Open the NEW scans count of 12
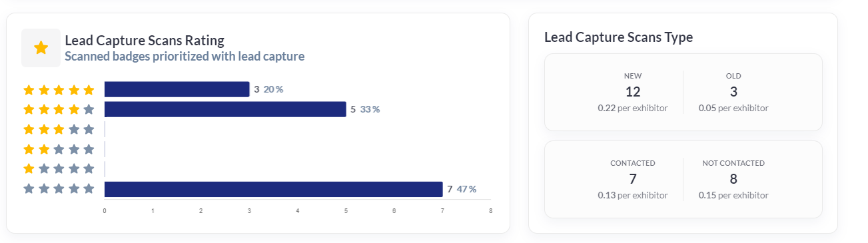 tap(633, 92)
